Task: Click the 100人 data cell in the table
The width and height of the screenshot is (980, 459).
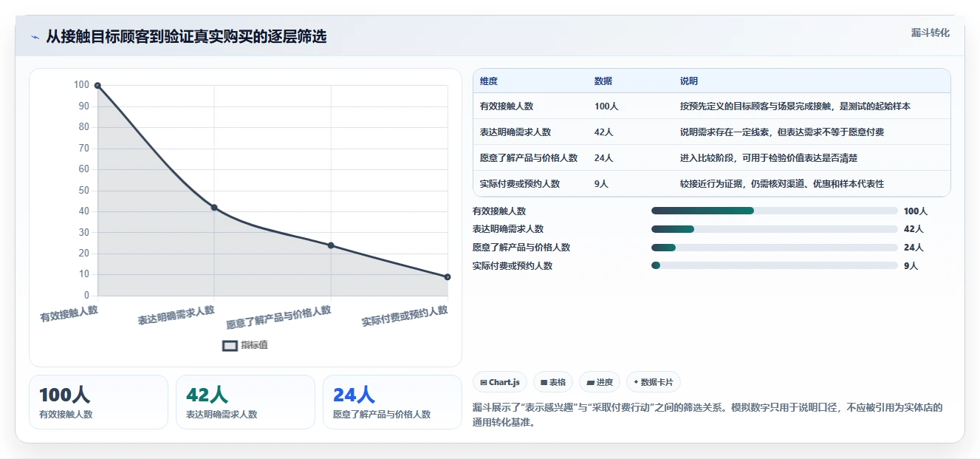Action: point(606,106)
